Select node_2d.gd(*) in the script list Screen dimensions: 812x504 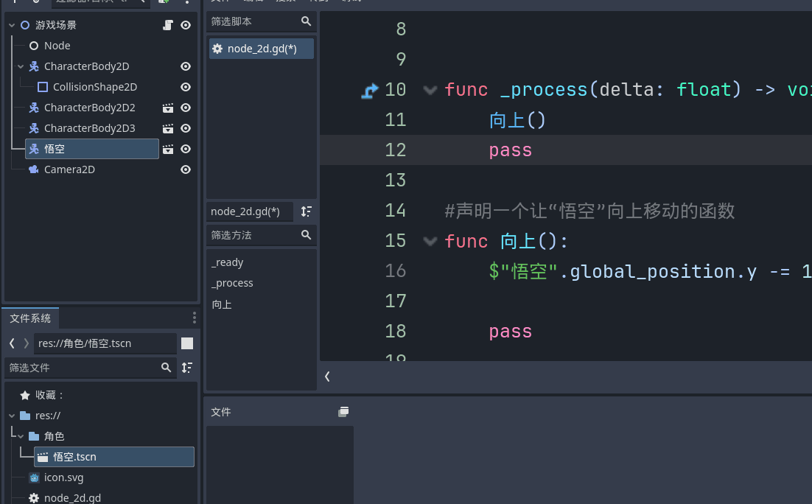(262, 49)
